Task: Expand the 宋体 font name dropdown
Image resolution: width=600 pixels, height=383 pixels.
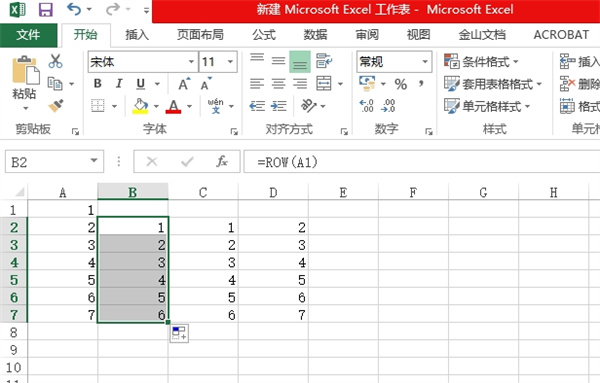Action: 191,62
